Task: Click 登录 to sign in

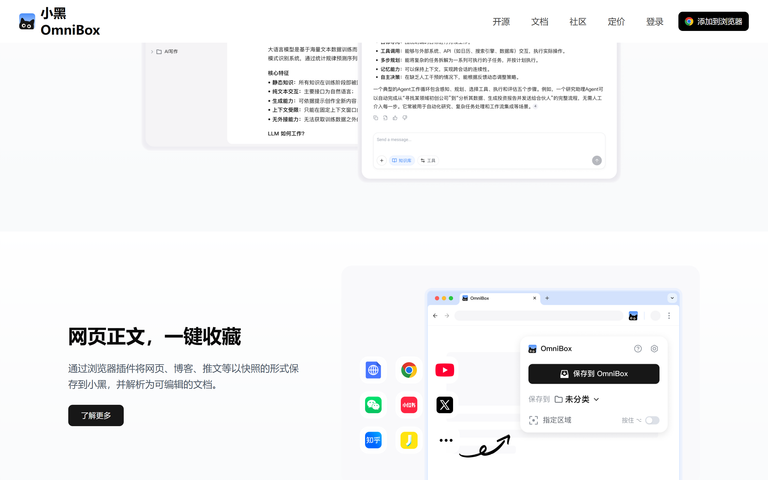Action: pyautogui.click(x=654, y=22)
